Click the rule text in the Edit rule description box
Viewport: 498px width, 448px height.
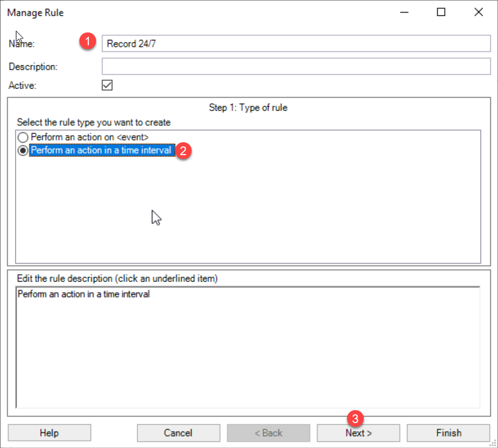[x=84, y=294]
